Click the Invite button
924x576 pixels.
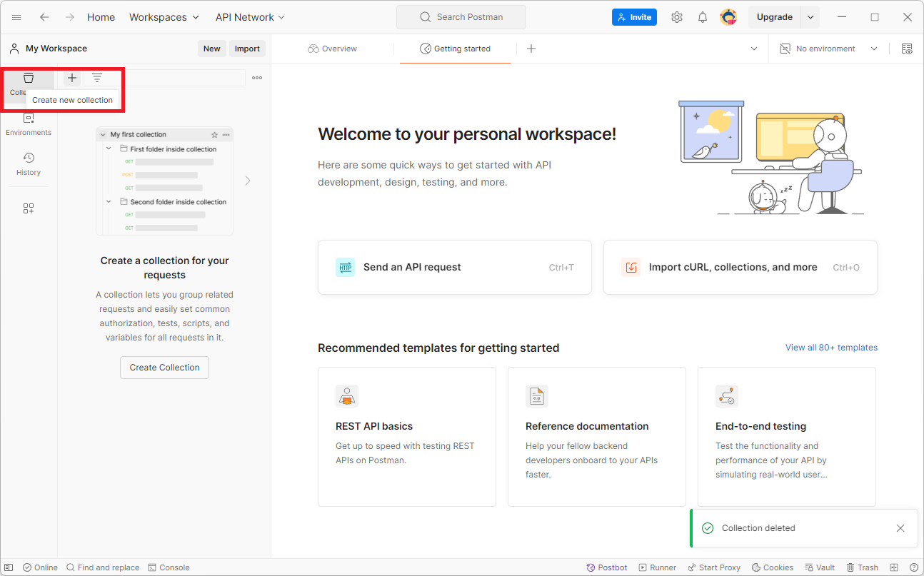pos(634,17)
